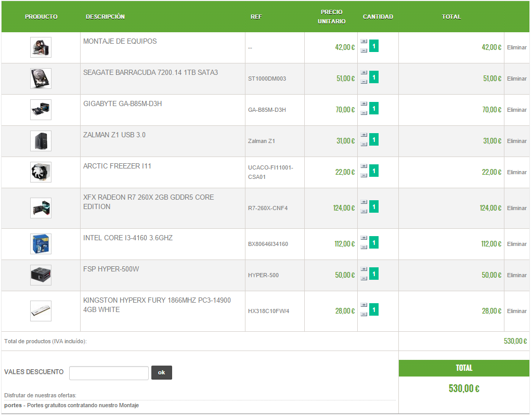Decrease quantity of Gigabyte GA-B85M-D3H

coord(364,113)
